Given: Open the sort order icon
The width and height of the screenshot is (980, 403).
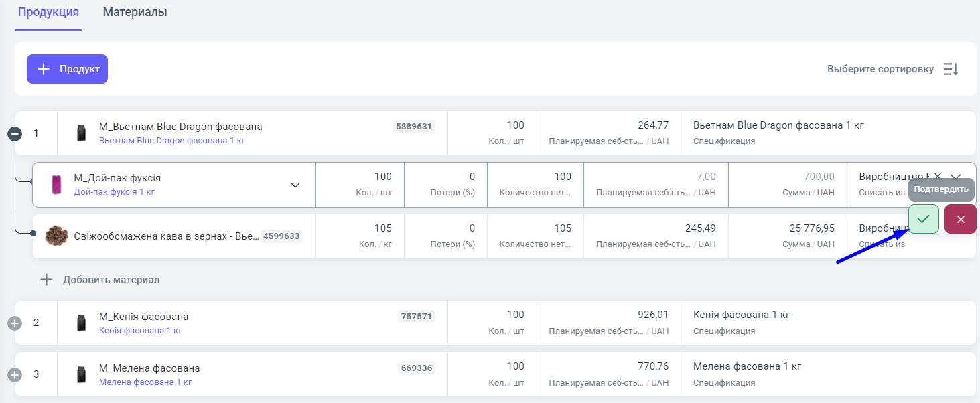Looking at the screenshot, I should pyautogui.click(x=951, y=69).
